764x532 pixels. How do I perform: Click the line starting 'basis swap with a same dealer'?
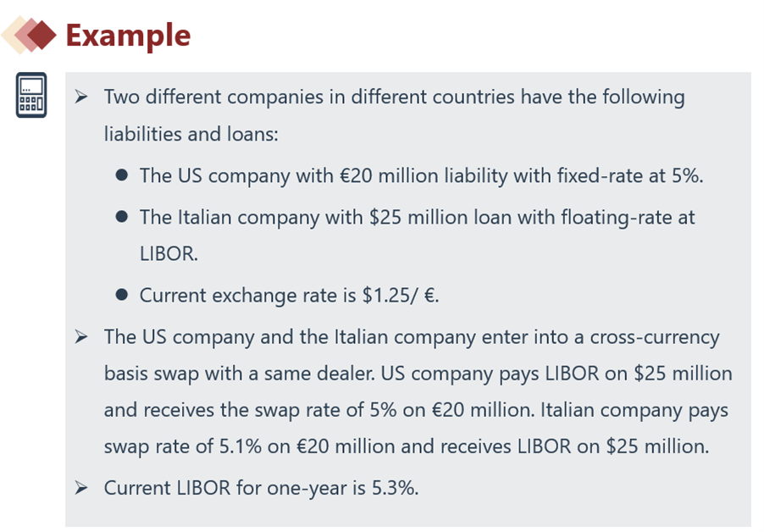pos(418,374)
